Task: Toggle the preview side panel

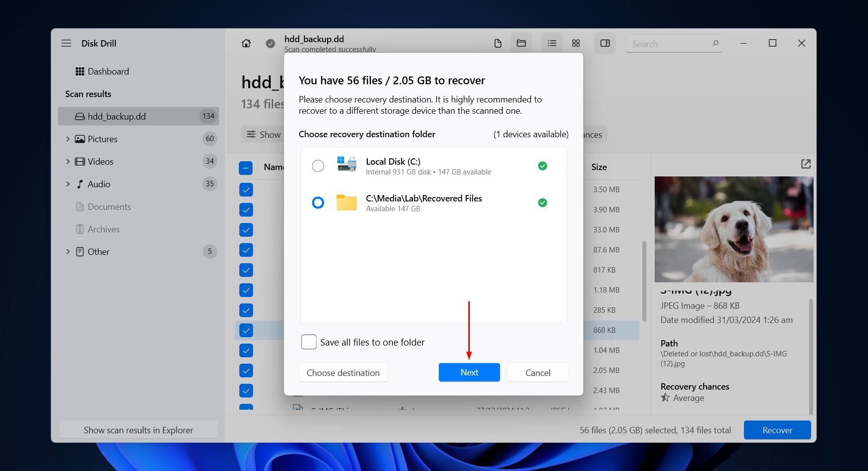Action: coord(605,43)
